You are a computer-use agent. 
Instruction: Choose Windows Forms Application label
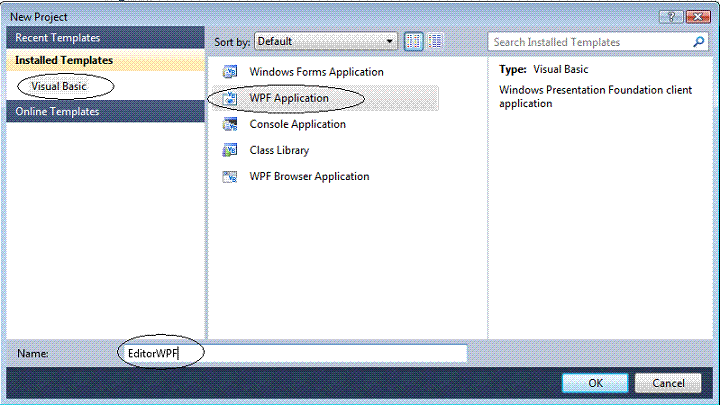(316, 72)
